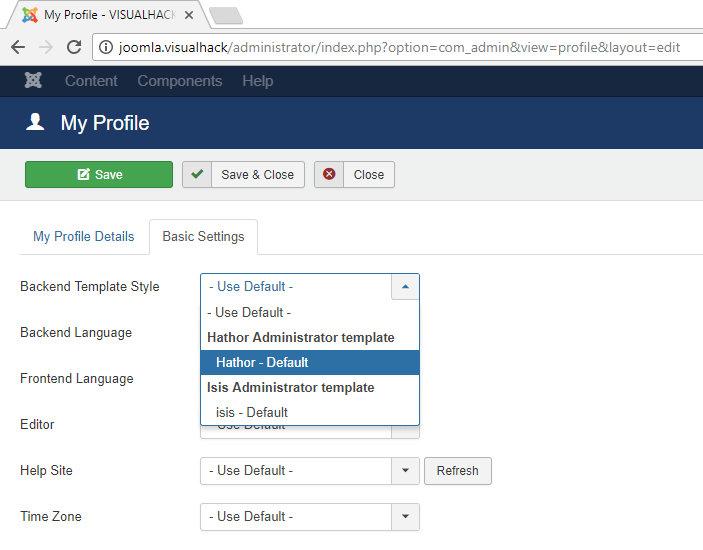The height and width of the screenshot is (550, 703).
Task: Click the Joomla logo in the admin menu
Action: (33, 81)
